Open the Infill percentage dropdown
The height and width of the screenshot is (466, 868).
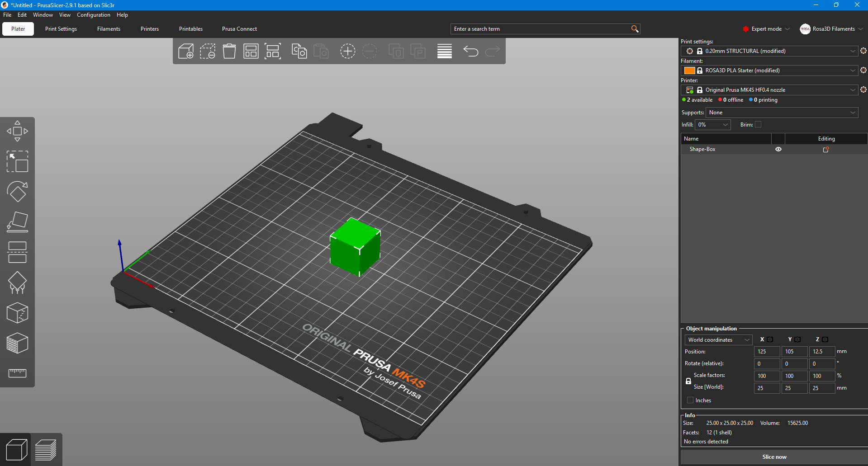point(713,125)
